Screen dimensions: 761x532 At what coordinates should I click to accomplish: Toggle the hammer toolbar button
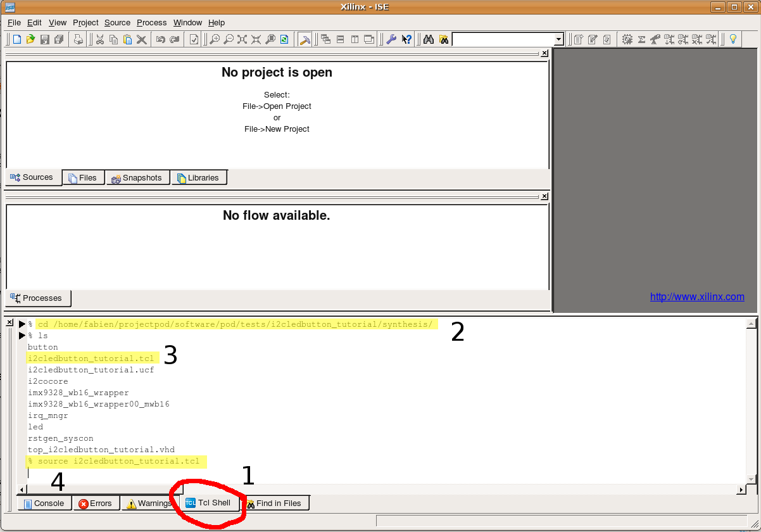(x=305, y=39)
